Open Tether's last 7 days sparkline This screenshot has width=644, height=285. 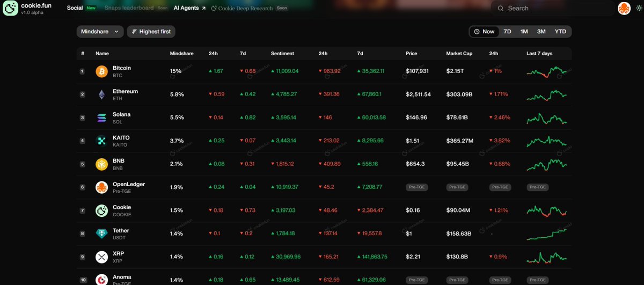pyautogui.click(x=546, y=233)
